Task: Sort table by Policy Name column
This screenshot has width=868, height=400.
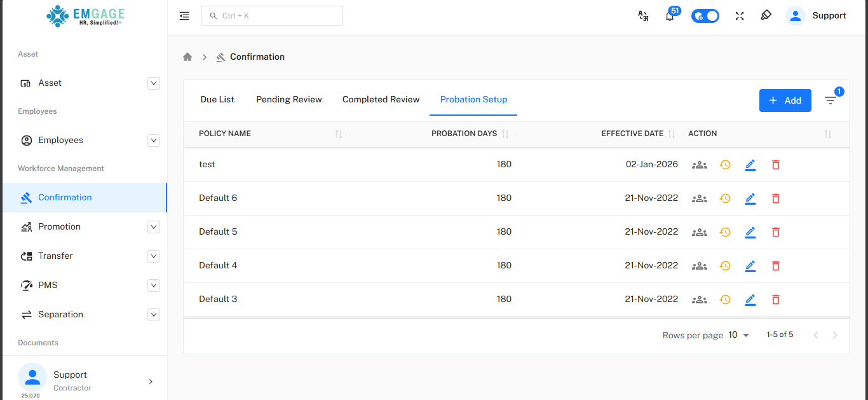Action: [x=339, y=134]
